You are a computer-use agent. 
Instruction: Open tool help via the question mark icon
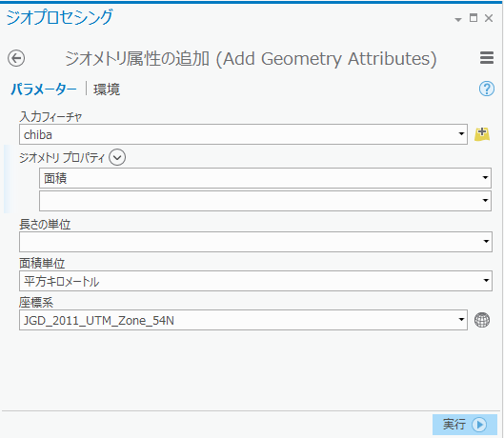(487, 89)
